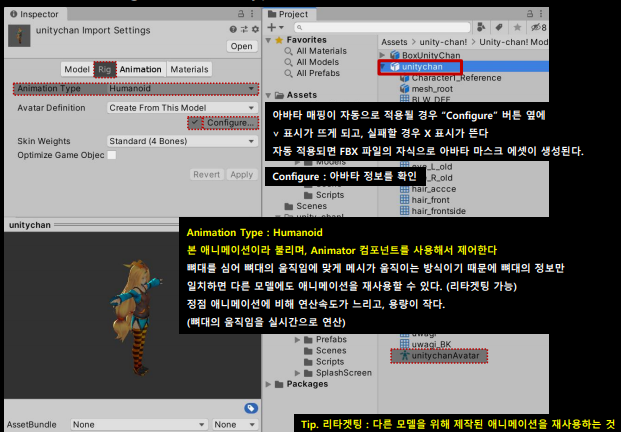Switch to the Materials tab
This screenshot has width=621, height=432.
click(x=189, y=69)
